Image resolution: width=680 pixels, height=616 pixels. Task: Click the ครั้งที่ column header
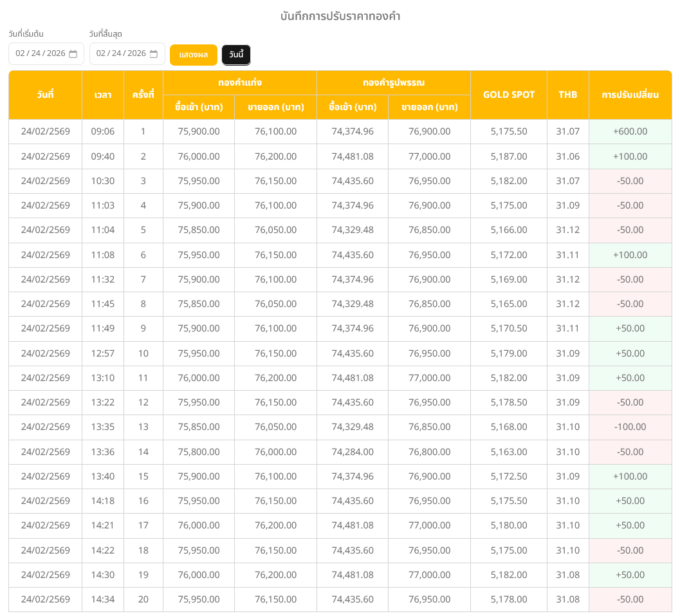[143, 95]
